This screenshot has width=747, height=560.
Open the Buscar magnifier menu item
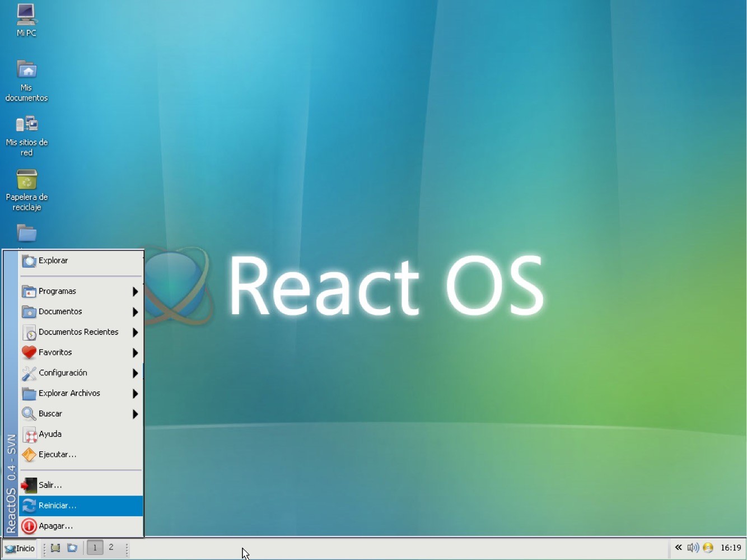[x=81, y=414]
